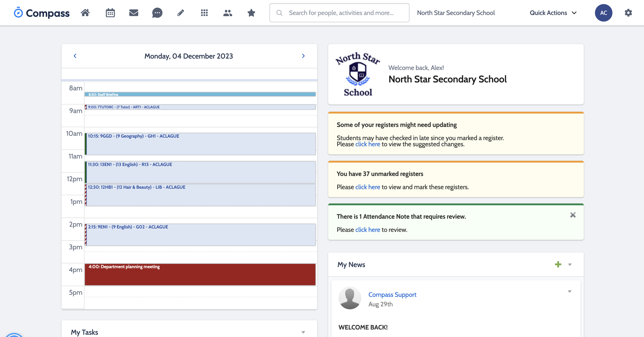
Task: Click the Monday, 04 December 2023 date
Action: coord(188,56)
